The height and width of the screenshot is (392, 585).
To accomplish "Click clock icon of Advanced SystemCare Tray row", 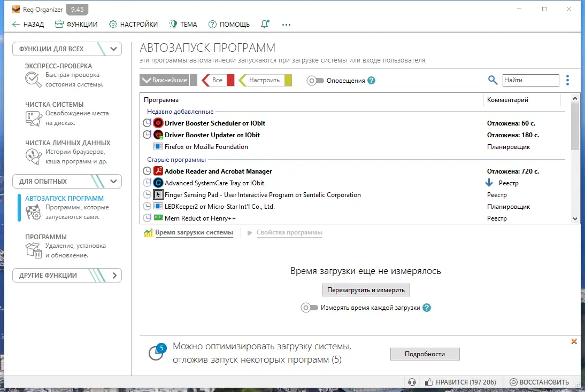I will 147,183.
